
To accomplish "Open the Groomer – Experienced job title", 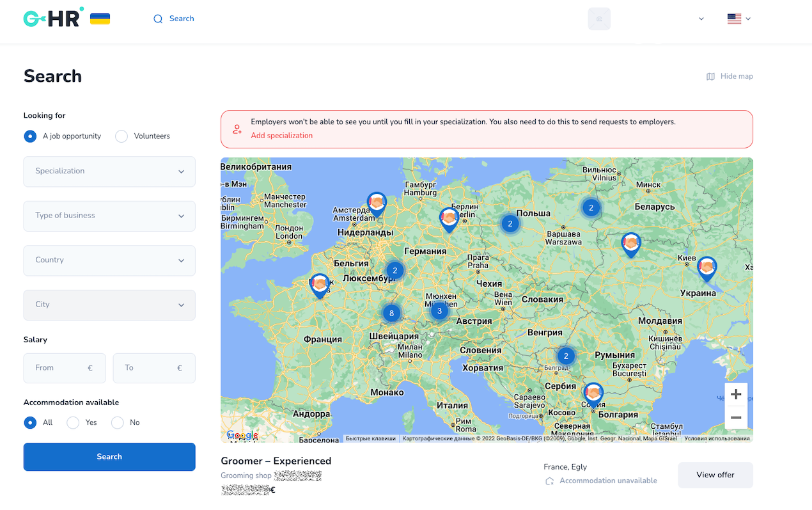I will click(x=276, y=461).
